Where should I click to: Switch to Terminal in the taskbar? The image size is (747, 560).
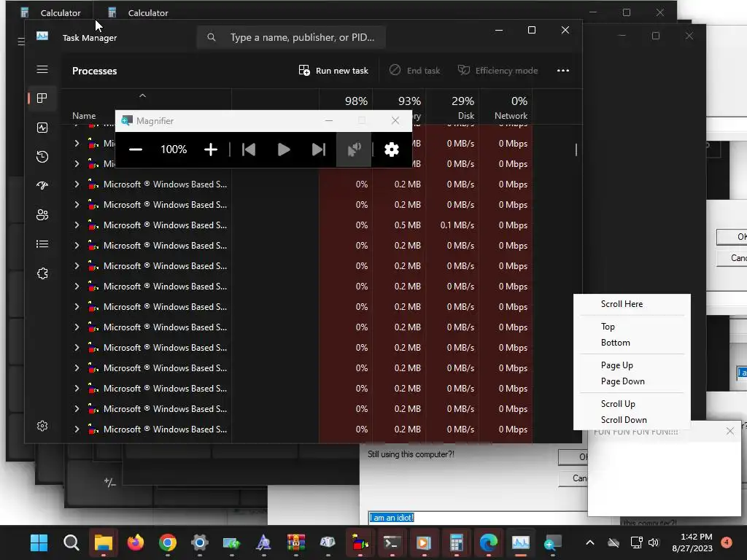coord(392,542)
